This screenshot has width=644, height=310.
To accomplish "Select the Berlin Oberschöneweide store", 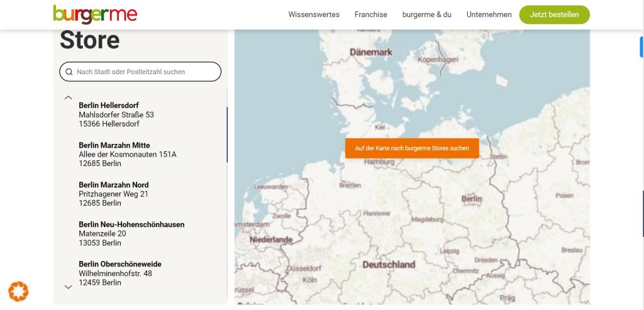I will (119, 264).
